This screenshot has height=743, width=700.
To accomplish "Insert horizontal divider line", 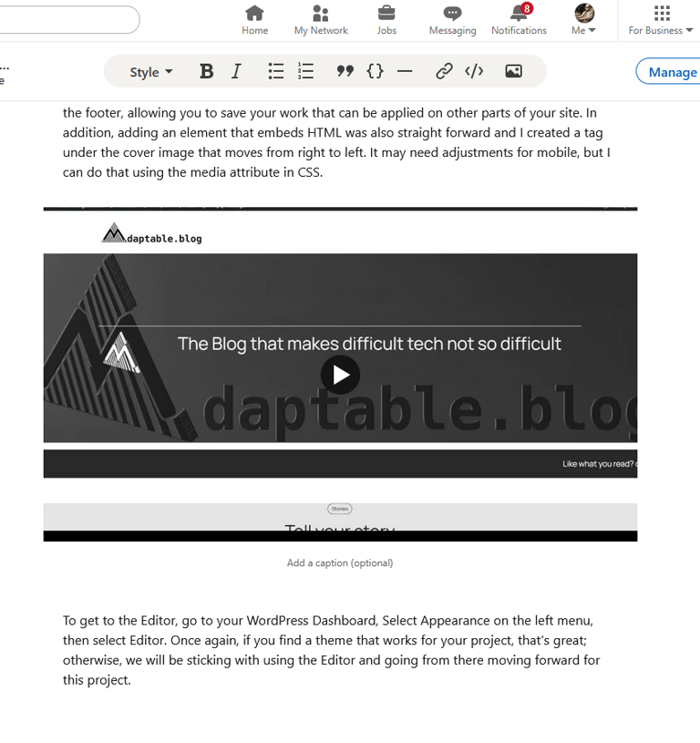I will pyautogui.click(x=405, y=71).
